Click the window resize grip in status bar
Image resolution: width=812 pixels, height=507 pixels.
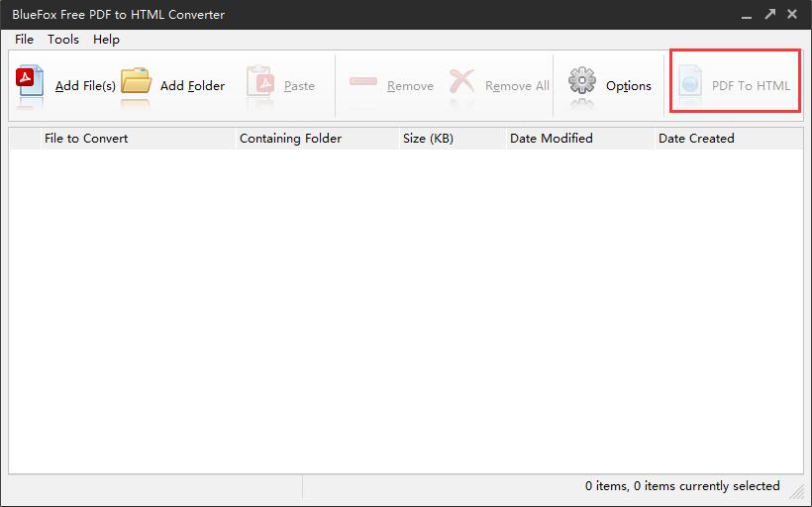(797, 491)
